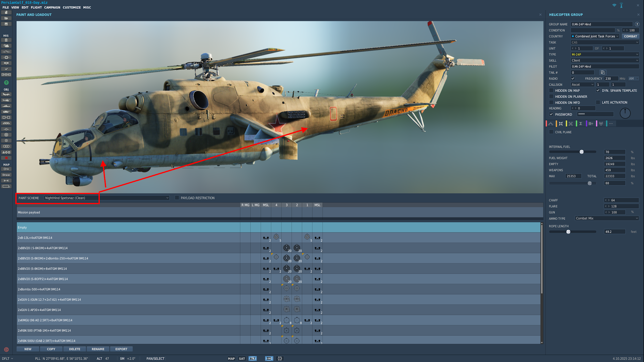Click the airplane group icon in the OBJ sidebar

[6, 95]
